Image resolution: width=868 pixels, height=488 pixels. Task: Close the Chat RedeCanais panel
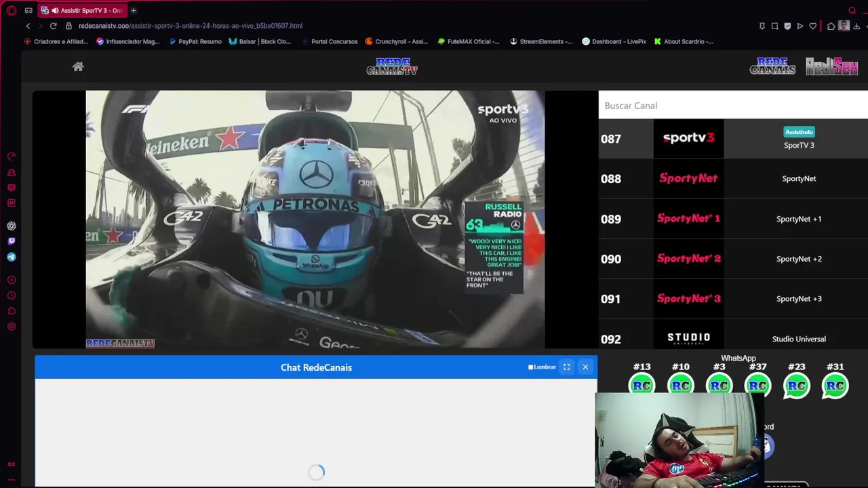tap(585, 367)
